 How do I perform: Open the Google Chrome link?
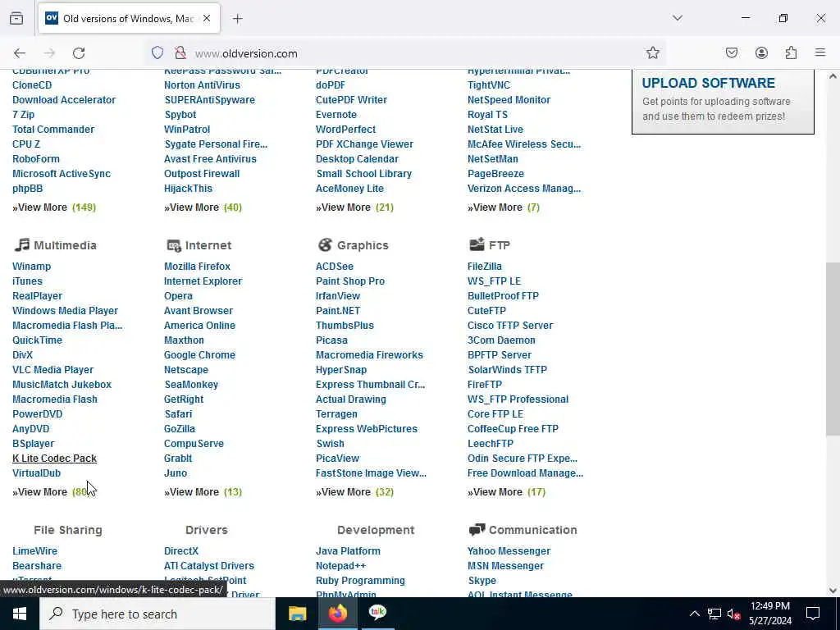coord(199,355)
